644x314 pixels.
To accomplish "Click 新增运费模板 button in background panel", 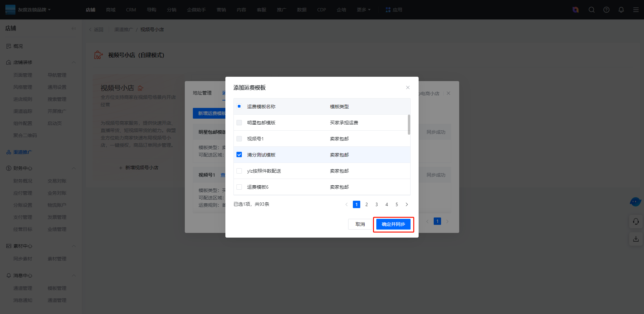I will coord(209,113).
